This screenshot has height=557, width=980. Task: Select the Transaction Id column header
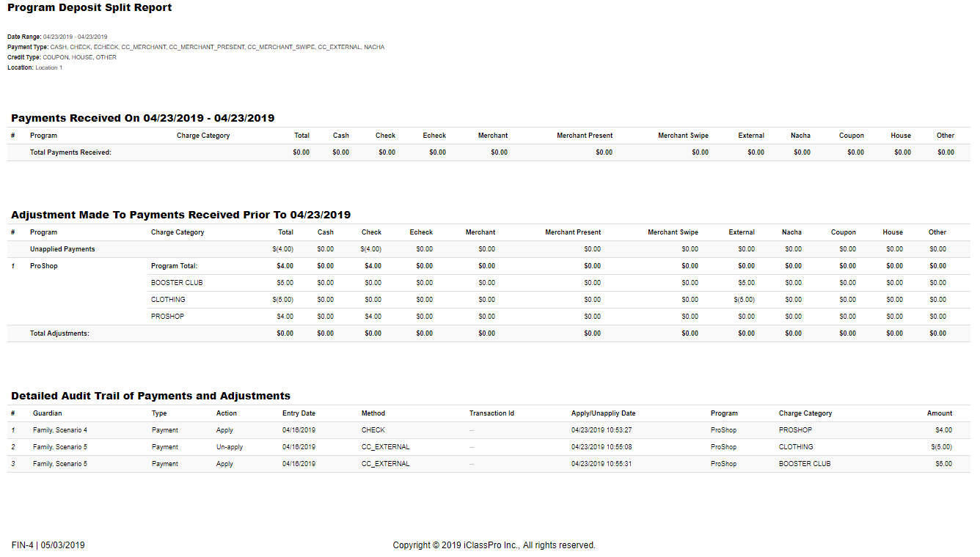click(491, 413)
